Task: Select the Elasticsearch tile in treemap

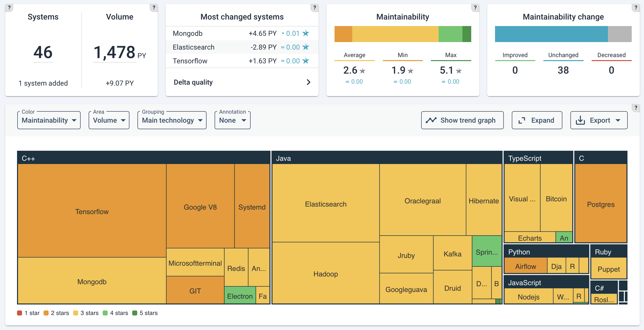Action: (326, 204)
